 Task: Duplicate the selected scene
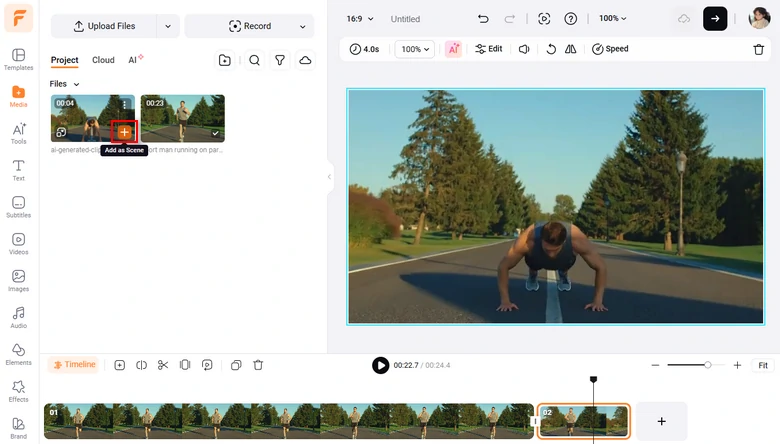(236, 365)
